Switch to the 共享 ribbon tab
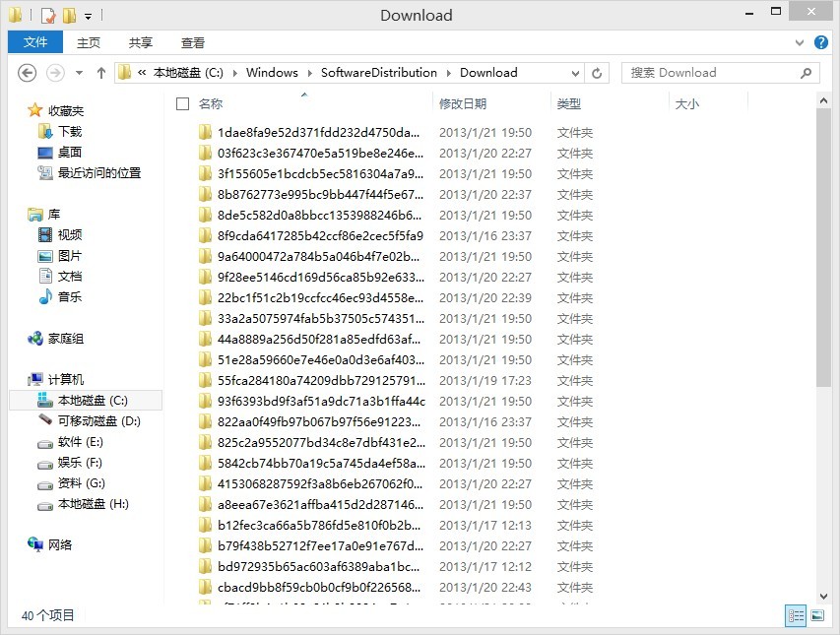The width and height of the screenshot is (840, 635). 141,43
